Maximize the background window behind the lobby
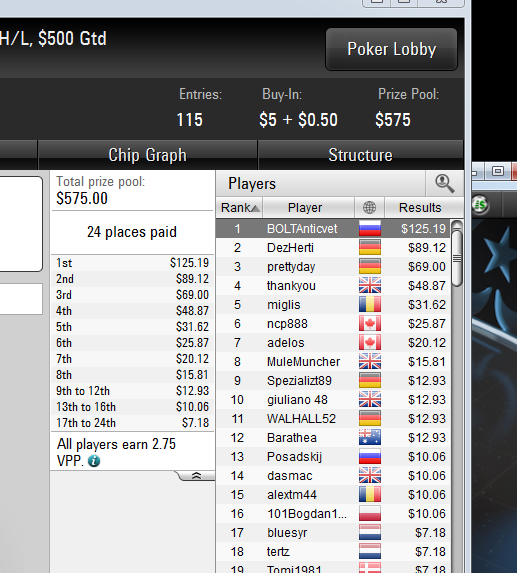Screen dimensions: 517x573 pyautogui.click(x=498, y=171)
